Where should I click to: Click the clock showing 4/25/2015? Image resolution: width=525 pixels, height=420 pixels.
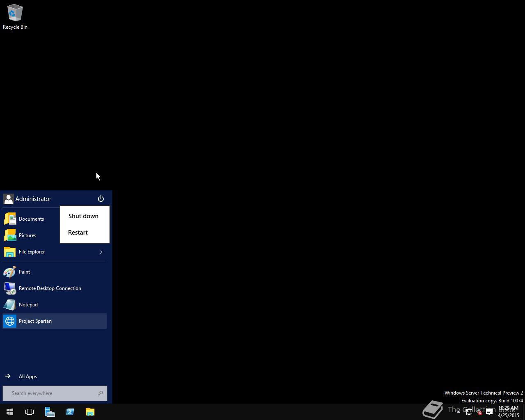click(x=509, y=412)
